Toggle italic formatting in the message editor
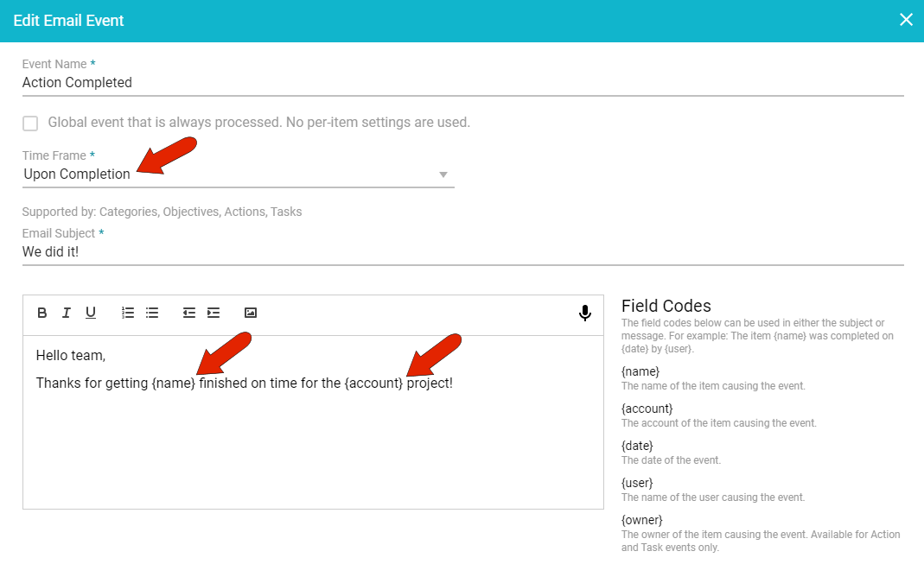The height and width of the screenshot is (564, 924). point(66,313)
